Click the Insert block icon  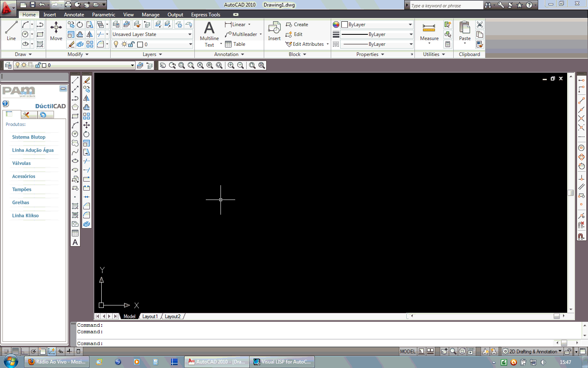tap(274, 31)
